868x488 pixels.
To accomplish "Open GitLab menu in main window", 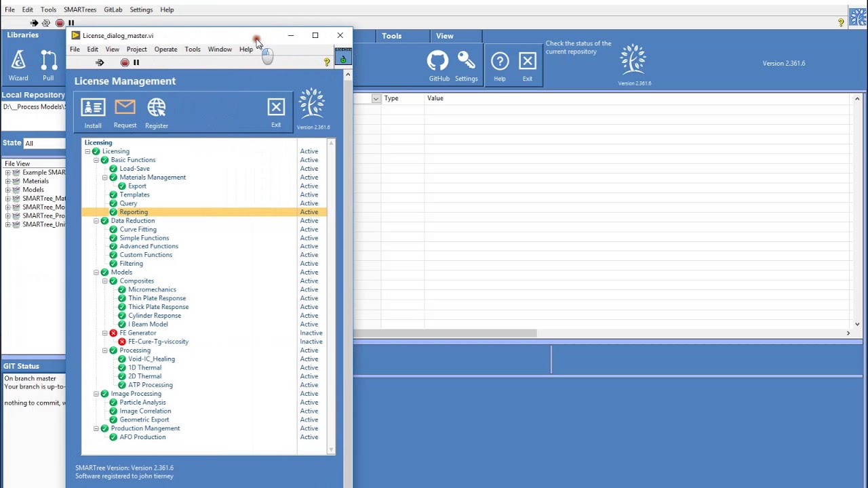I will pyautogui.click(x=113, y=9).
